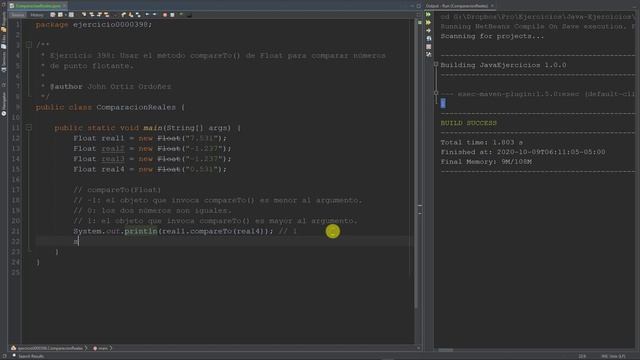Click the Comment code icon

[181, 15]
